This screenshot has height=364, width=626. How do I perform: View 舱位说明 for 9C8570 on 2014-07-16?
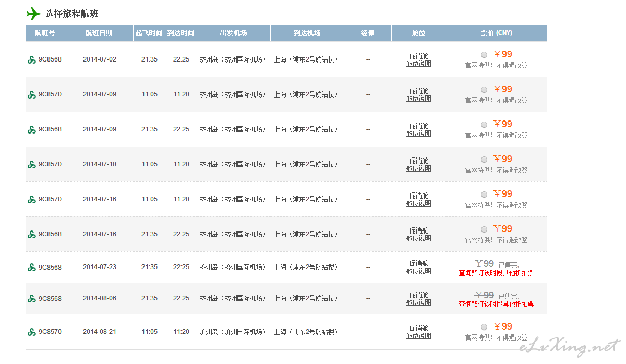tap(419, 203)
